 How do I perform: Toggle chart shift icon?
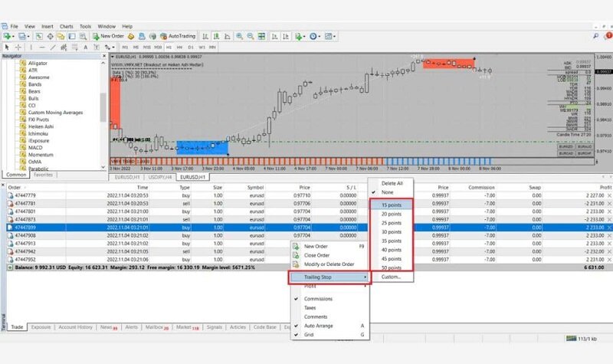(286, 36)
